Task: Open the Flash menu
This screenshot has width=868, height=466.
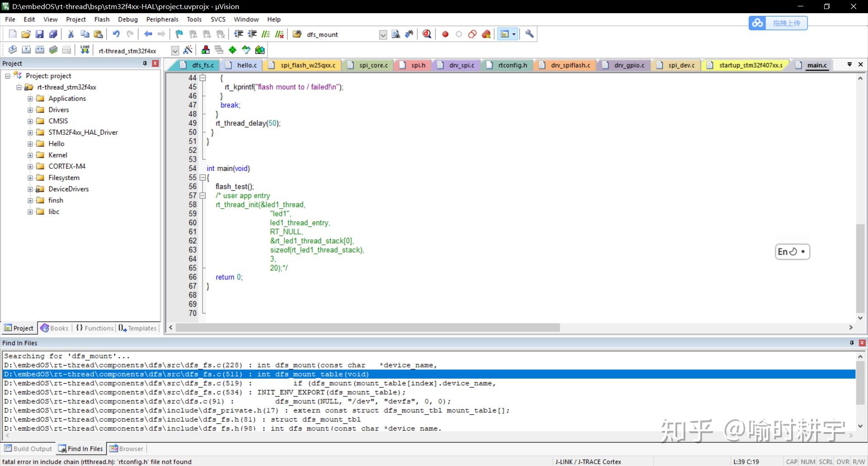Action: [x=102, y=19]
